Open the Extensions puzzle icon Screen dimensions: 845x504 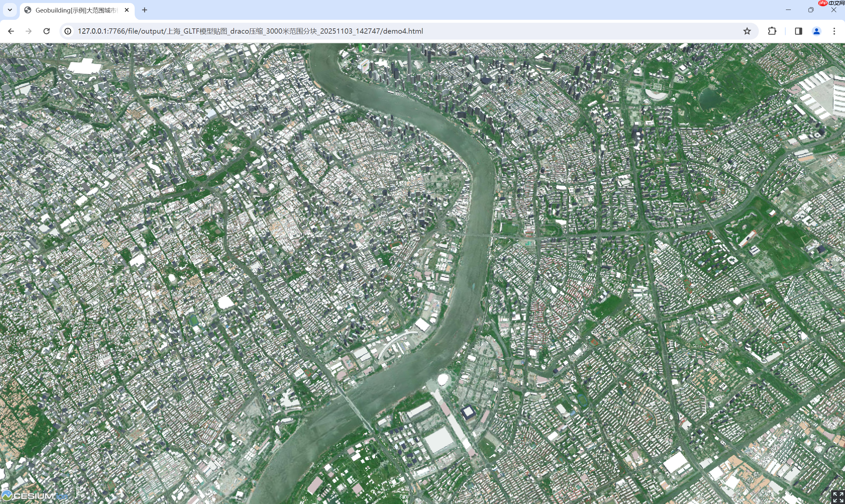[772, 31]
